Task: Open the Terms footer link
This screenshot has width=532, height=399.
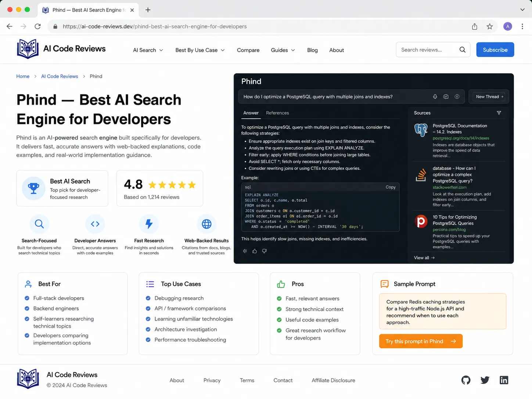Action: click(247, 380)
